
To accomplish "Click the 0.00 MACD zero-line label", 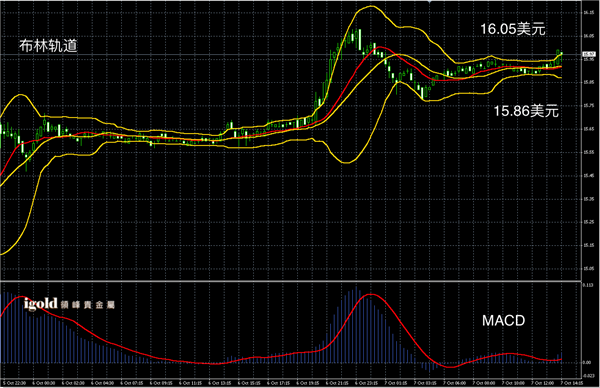I will [587, 362].
